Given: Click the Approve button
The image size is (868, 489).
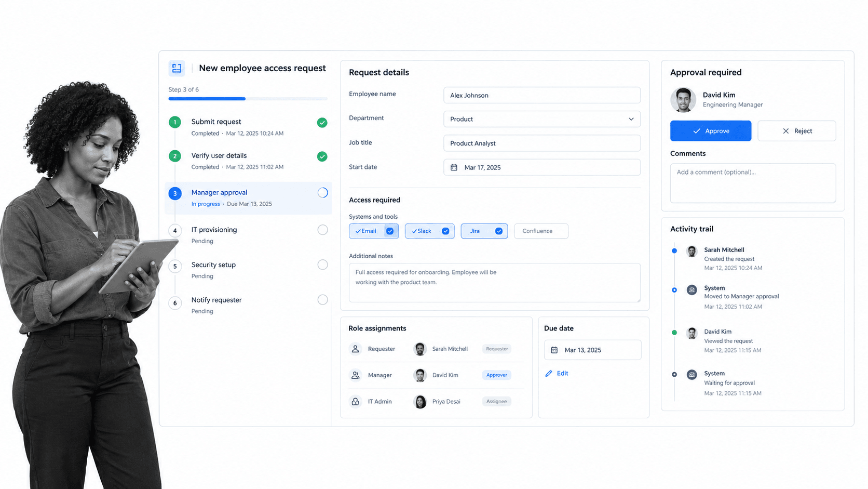Looking at the screenshot, I should tap(710, 131).
